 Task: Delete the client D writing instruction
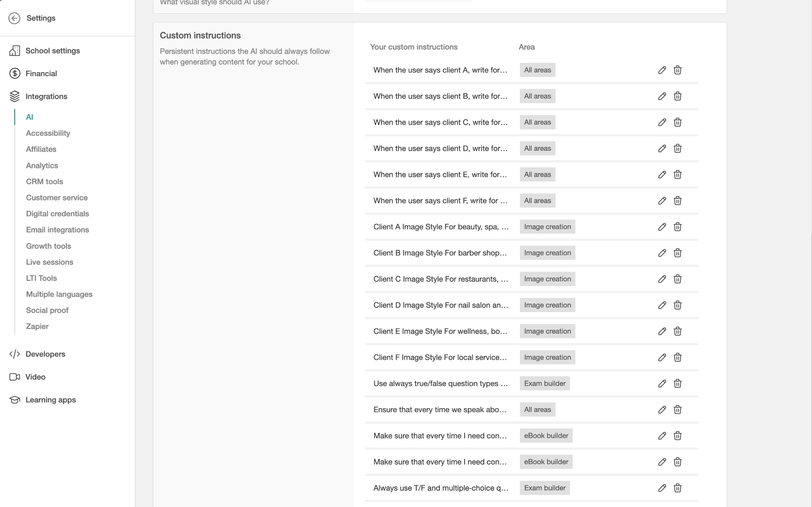[x=678, y=149]
